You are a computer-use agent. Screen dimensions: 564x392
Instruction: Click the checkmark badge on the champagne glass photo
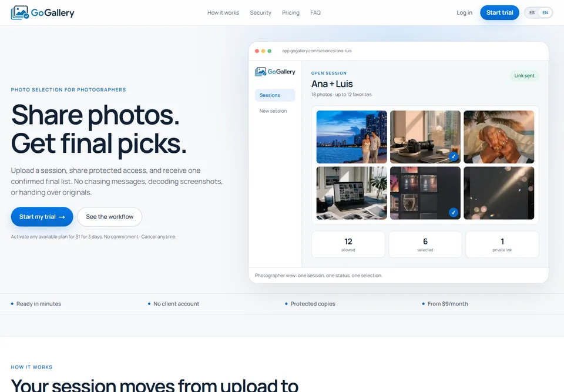tap(453, 212)
